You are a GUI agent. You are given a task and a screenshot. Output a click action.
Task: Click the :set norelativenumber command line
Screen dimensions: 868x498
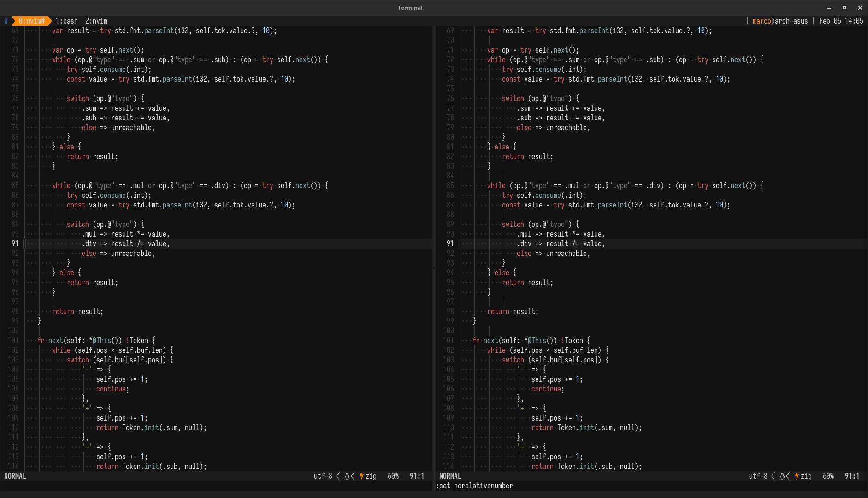point(475,486)
